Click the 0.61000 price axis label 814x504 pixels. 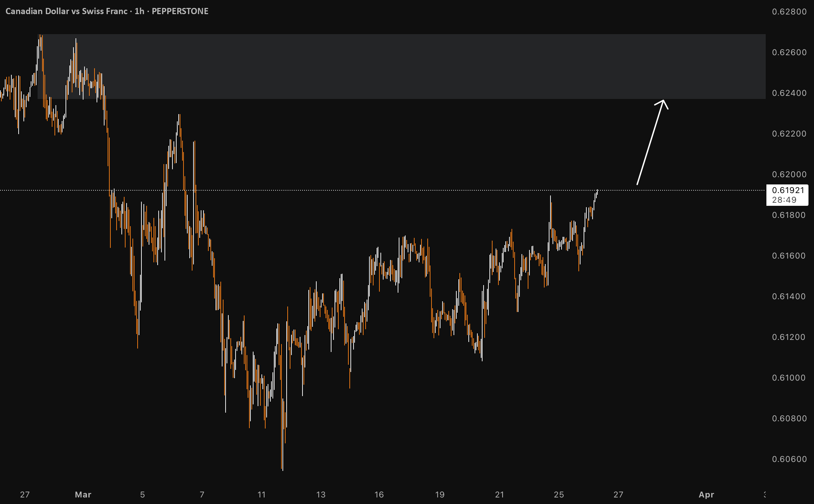tap(789, 378)
